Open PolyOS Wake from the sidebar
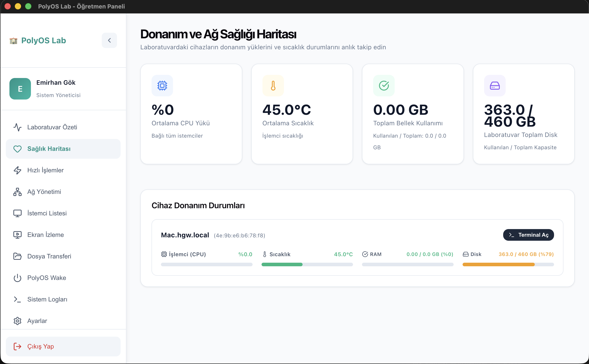Viewport: 589px width, 364px height. pos(63,278)
